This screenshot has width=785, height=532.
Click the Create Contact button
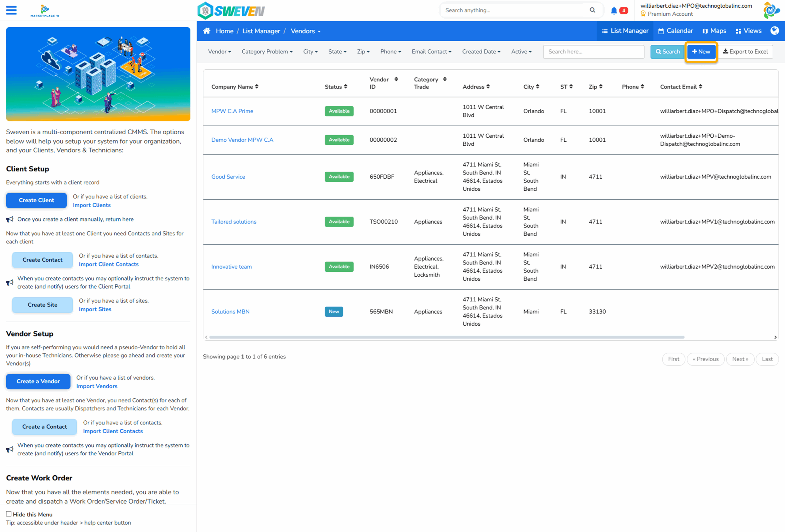pyautogui.click(x=43, y=260)
